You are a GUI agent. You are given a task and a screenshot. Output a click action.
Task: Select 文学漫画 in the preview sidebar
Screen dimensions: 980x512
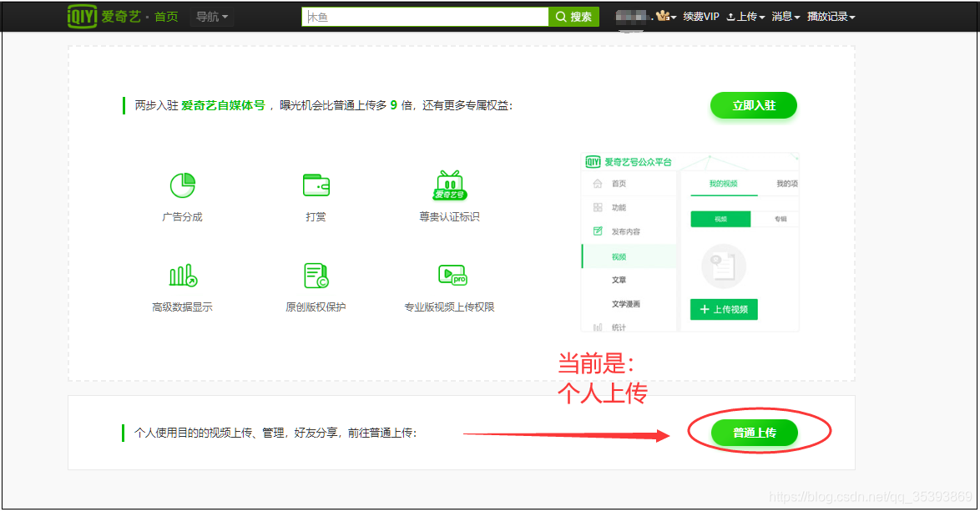625,305
